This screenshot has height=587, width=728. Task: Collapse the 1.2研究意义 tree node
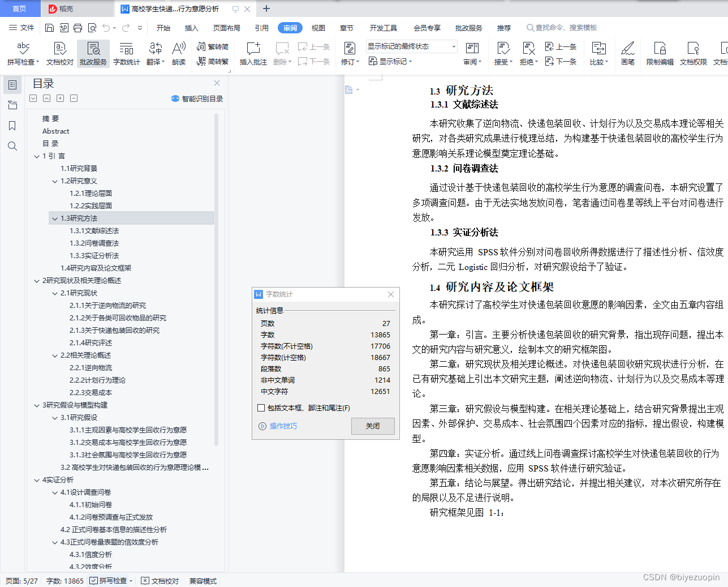coord(55,181)
